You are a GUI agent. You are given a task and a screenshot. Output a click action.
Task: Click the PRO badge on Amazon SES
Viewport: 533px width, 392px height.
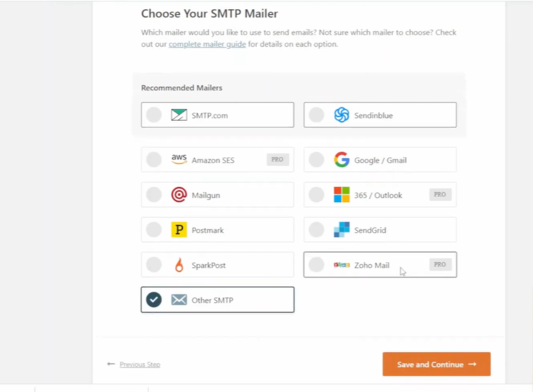click(277, 160)
